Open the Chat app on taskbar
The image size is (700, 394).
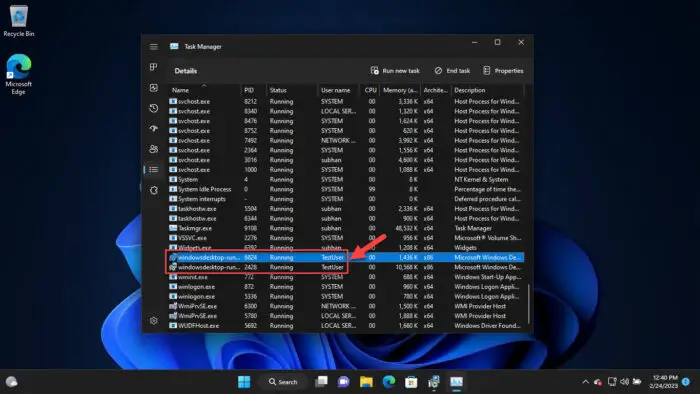pos(344,382)
